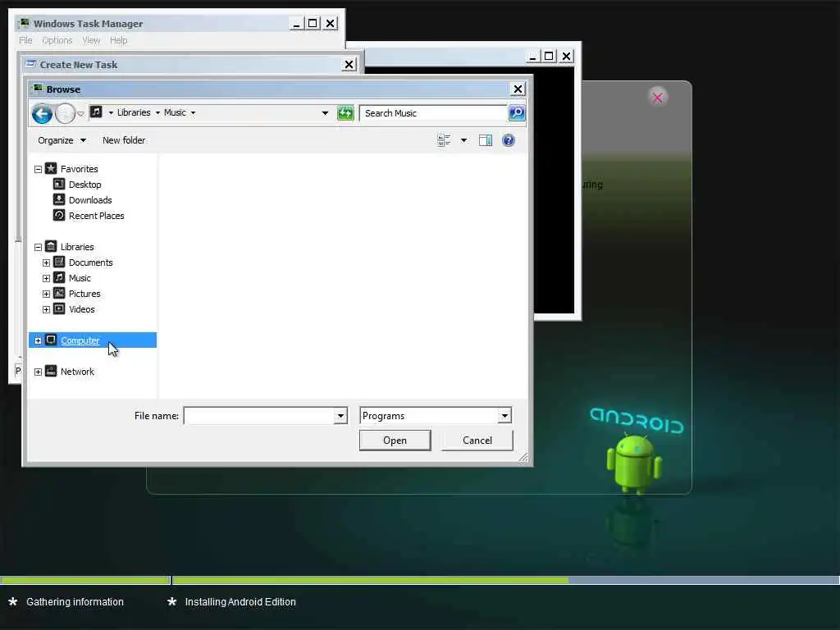Click the Recent Places icon

59,216
